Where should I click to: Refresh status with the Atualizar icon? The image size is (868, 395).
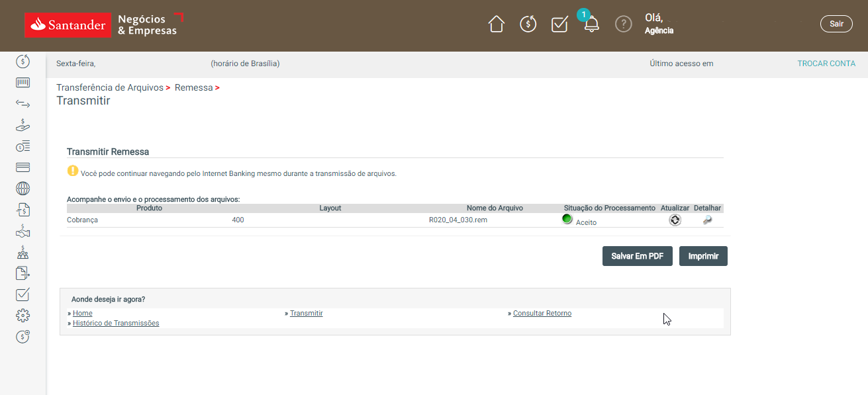pos(675,220)
